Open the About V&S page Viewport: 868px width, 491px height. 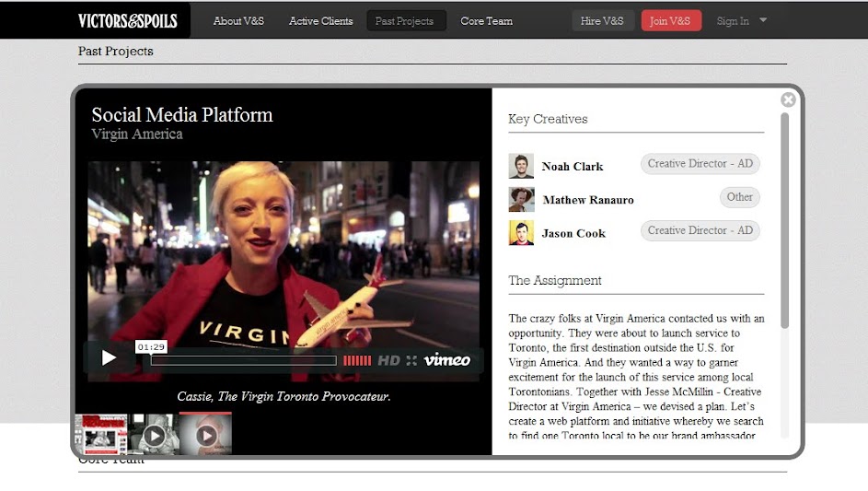[238, 21]
